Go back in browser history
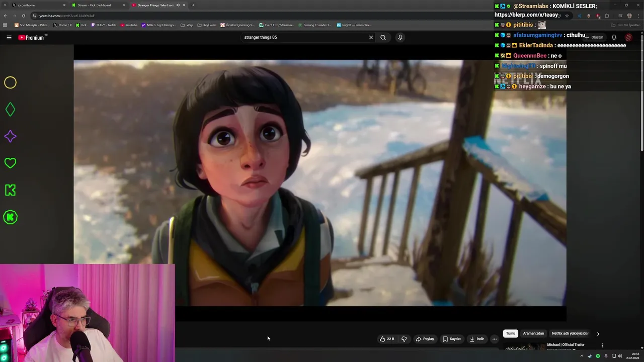The height and width of the screenshot is (362, 644). click(x=6, y=16)
